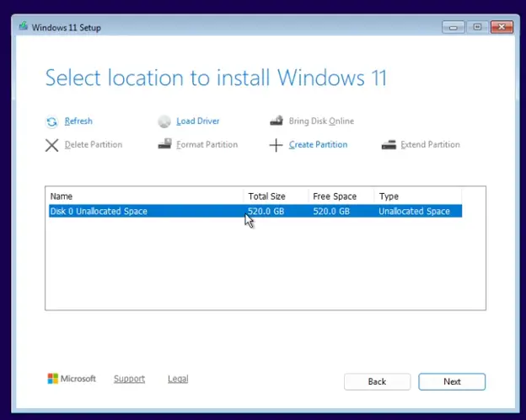526x420 pixels.
Task: Open the Legal link
Action: (x=178, y=379)
